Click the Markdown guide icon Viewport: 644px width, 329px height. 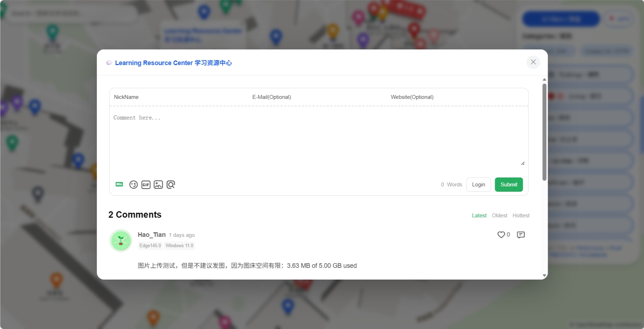pyautogui.click(x=119, y=184)
